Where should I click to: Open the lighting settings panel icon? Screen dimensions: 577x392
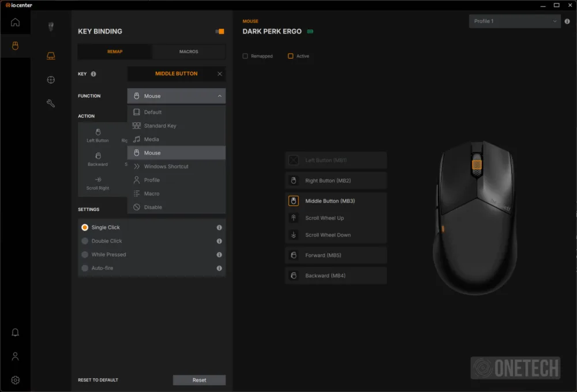(x=51, y=55)
